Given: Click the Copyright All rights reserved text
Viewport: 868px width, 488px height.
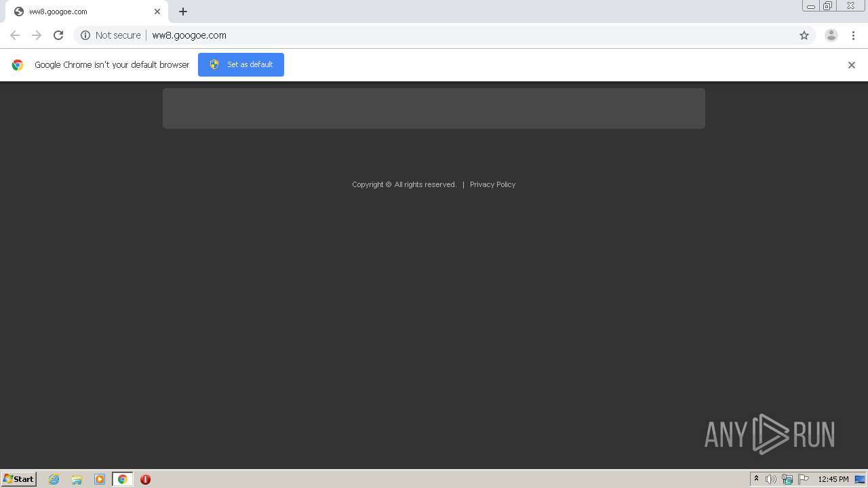Looking at the screenshot, I should tap(404, 184).
